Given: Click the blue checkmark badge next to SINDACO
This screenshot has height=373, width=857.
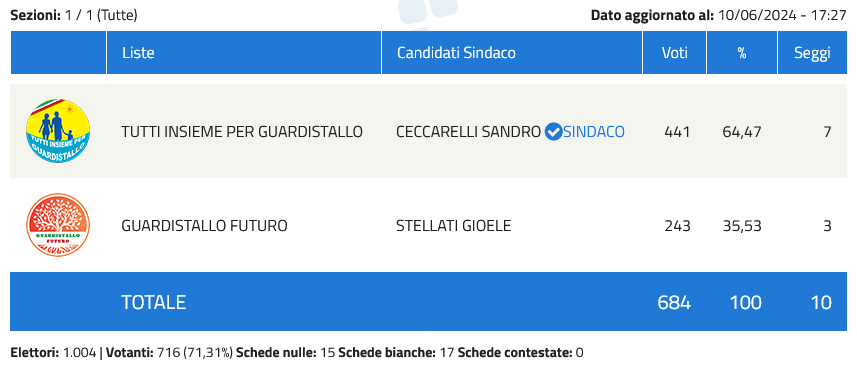Looking at the screenshot, I should click(554, 132).
